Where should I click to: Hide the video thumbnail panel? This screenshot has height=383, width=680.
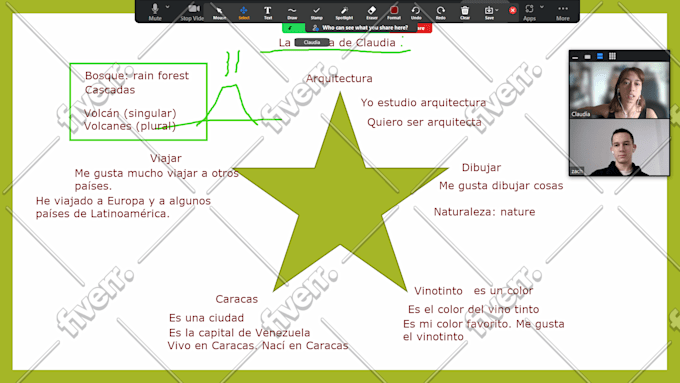pyautogui.click(x=575, y=56)
